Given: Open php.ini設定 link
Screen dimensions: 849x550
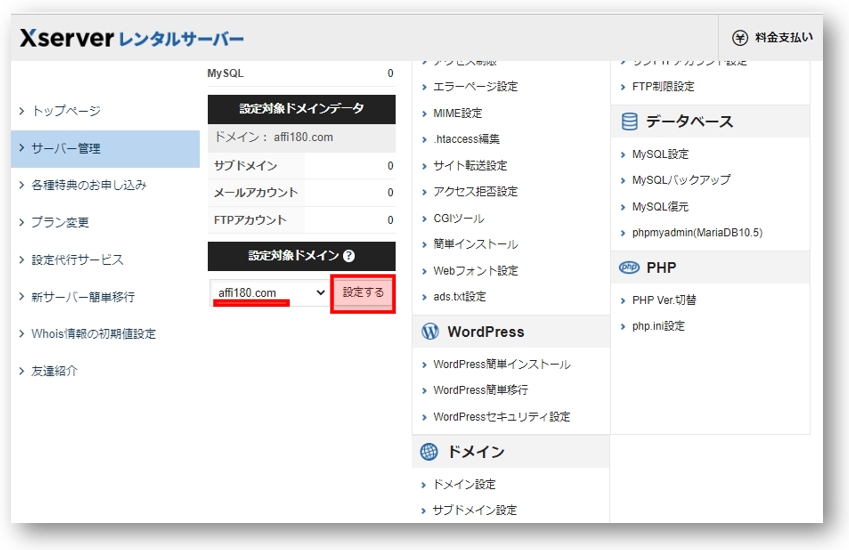Looking at the screenshot, I should point(658,326).
